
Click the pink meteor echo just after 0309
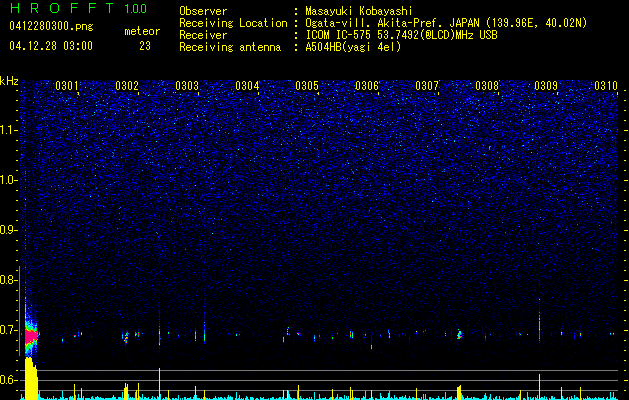540,334
